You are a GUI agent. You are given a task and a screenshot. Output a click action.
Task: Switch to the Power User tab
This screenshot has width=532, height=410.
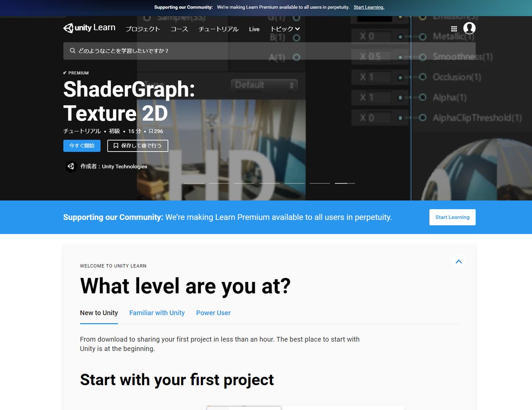tap(213, 313)
